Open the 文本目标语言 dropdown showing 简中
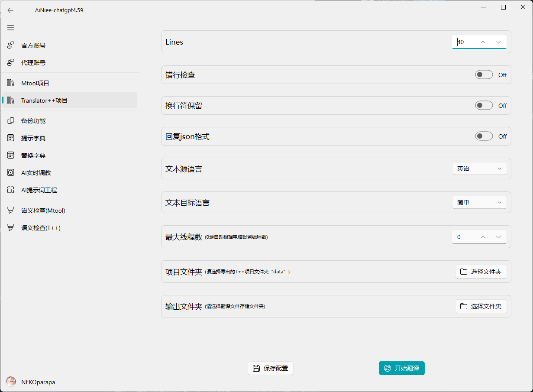Viewport: 533px width, 392px height. (x=479, y=202)
